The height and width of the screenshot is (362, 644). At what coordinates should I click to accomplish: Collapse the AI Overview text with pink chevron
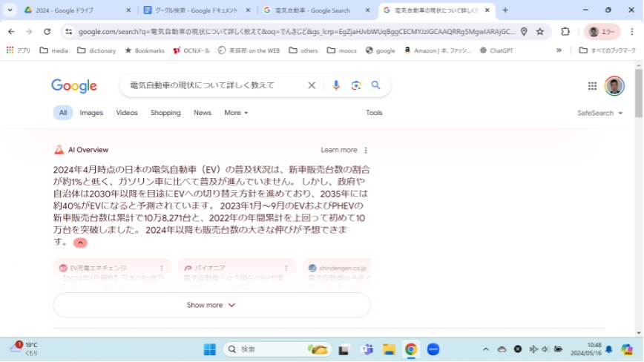point(80,243)
